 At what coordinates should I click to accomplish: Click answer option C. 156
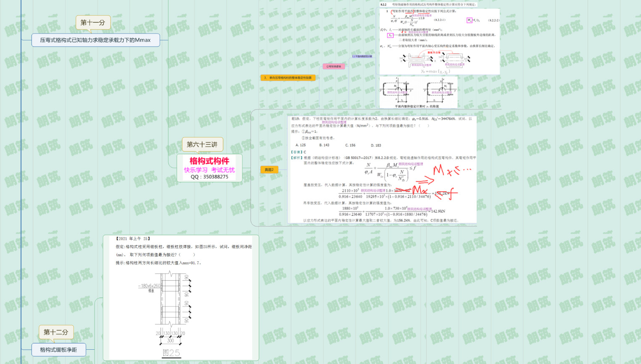click(350, 145)
